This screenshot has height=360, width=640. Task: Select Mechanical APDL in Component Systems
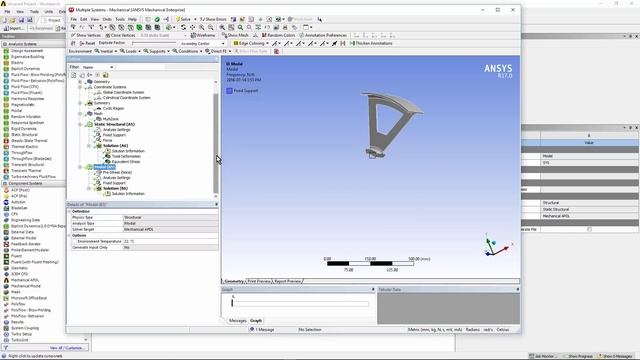coord(25,280)
